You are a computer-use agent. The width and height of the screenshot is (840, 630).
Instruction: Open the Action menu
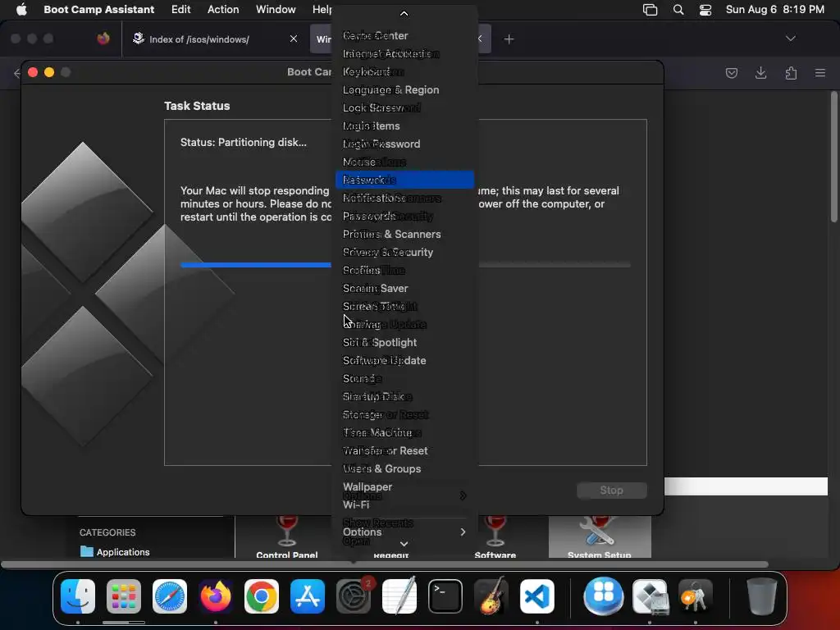click(223, 9)
